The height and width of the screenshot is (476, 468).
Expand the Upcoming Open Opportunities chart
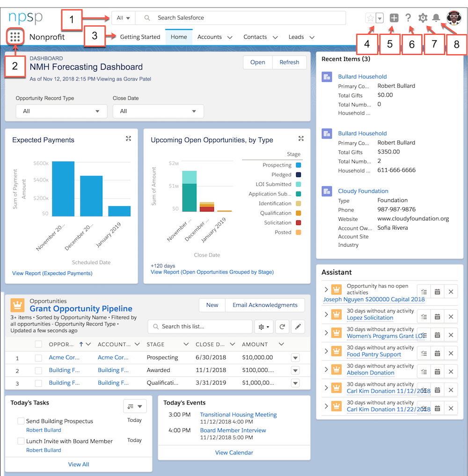click(x=301, y=138)
